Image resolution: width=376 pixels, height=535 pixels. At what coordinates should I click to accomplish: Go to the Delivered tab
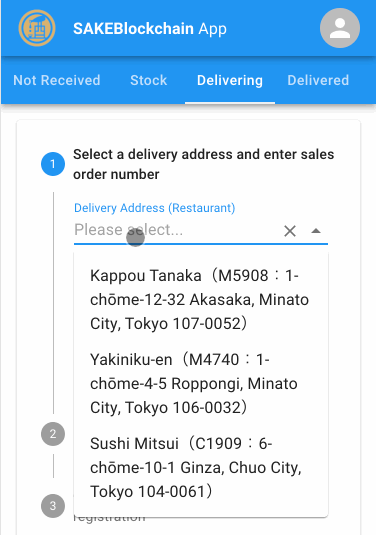coord(318,81)
